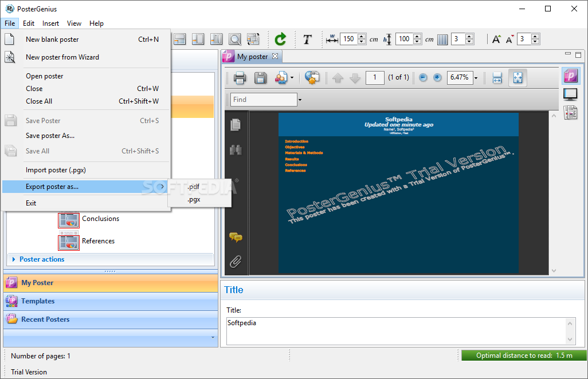588x379 pixels.
Task: Click the fit width icon
Action: point(497,78)
